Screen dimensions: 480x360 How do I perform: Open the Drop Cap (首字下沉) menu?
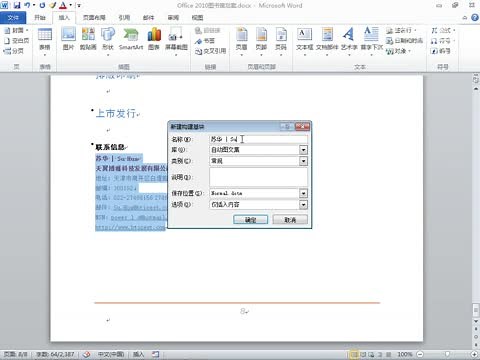click(x=372, y=41)
